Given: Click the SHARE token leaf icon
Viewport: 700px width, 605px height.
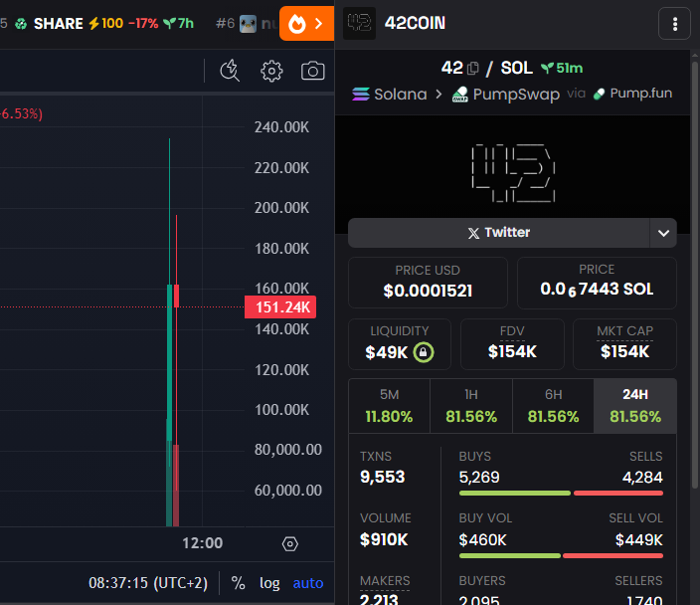Looking at the screenshot, I should point(21,23).
